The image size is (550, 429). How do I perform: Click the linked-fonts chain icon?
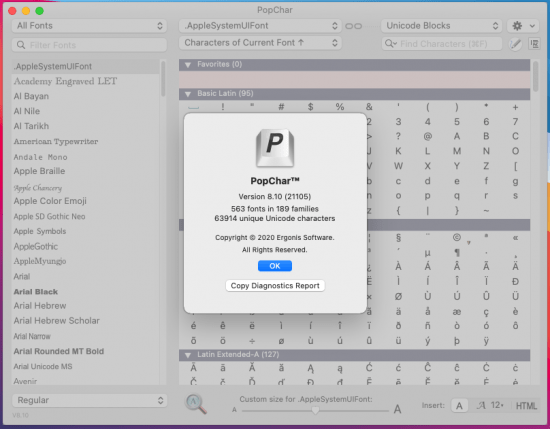(354, 26)
